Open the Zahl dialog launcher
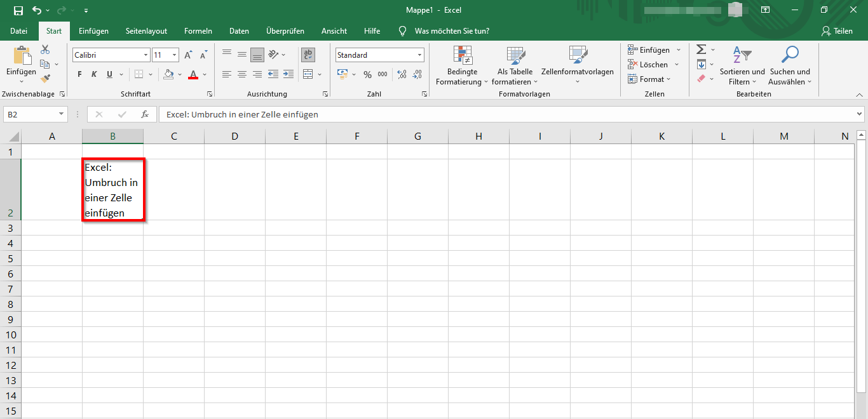Screen dimensions: 868x419 point(424,94)
